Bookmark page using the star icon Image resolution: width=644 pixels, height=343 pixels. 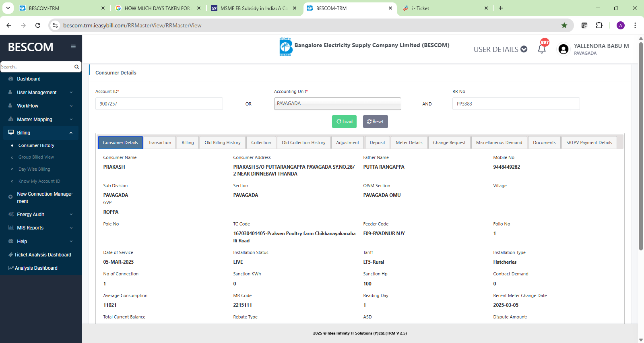click(564, 25)
